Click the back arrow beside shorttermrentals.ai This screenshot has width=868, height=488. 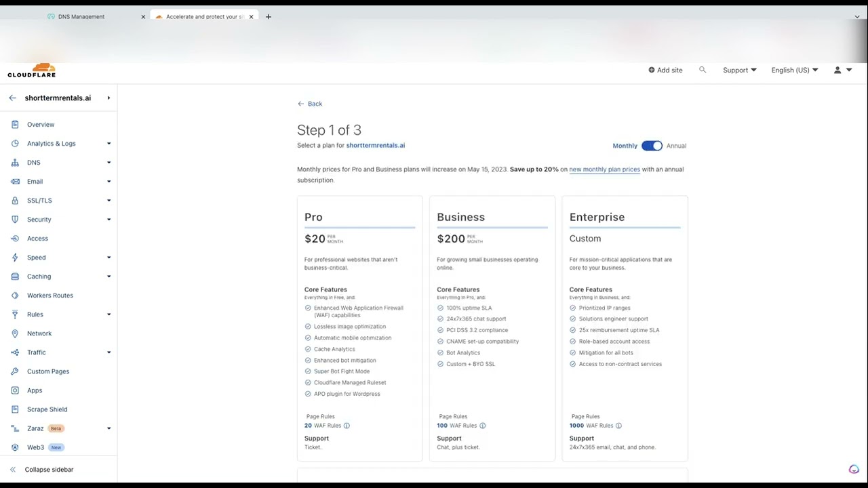12,98
